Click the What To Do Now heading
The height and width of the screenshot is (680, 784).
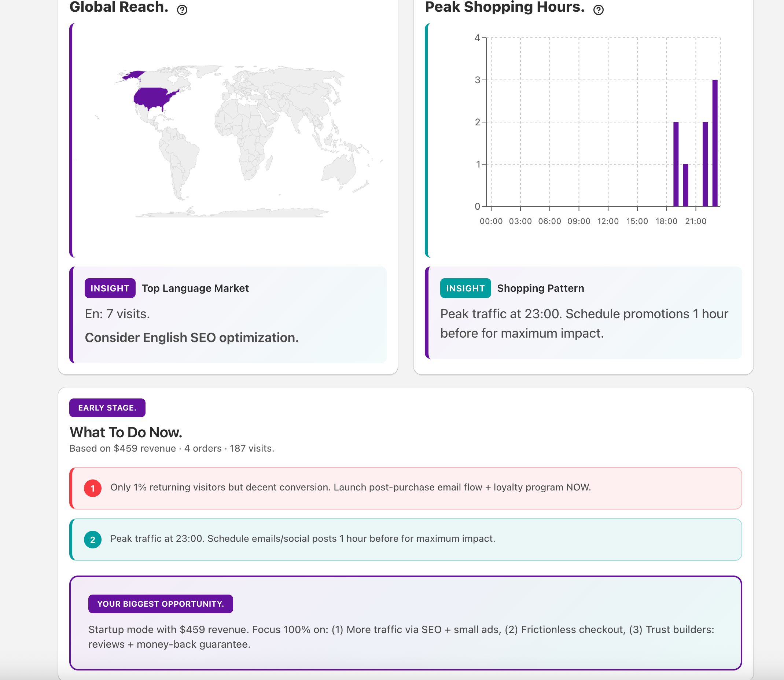coord(126,433)
